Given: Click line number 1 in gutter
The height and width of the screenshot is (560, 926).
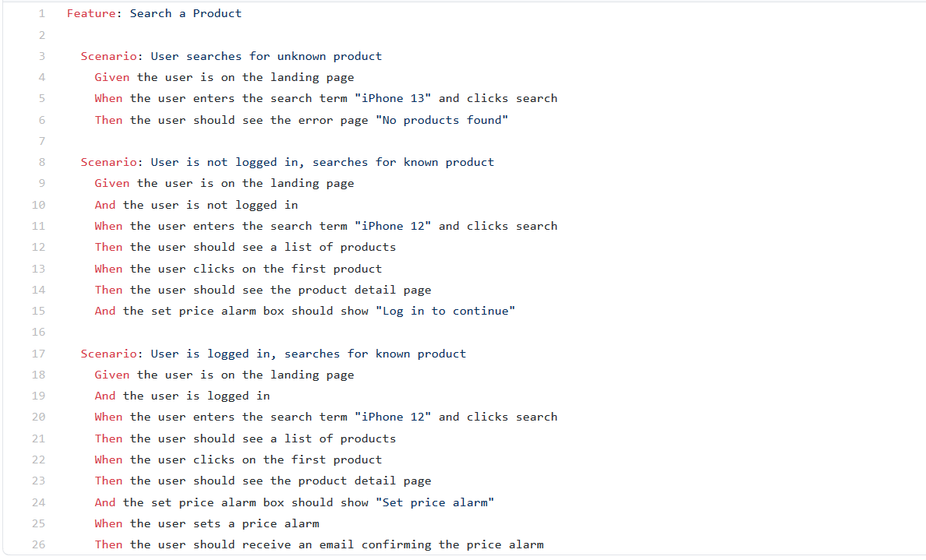Looking at the screenshot, I should (42, 13).
